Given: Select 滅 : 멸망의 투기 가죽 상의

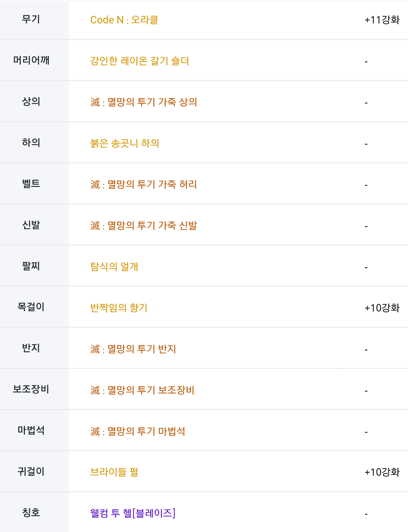Looking at the screenshot, I should pos(144,102).
